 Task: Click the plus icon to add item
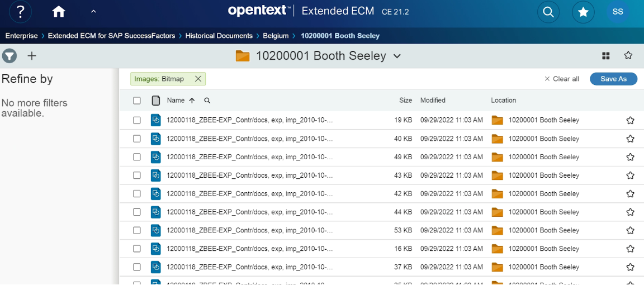coord(32,56)
